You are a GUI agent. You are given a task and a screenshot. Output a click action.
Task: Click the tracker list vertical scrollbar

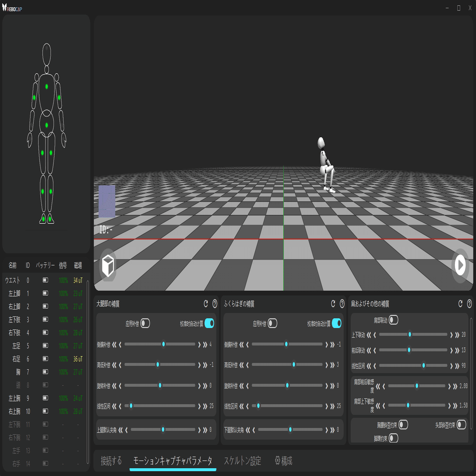click(x=88, y=372)
